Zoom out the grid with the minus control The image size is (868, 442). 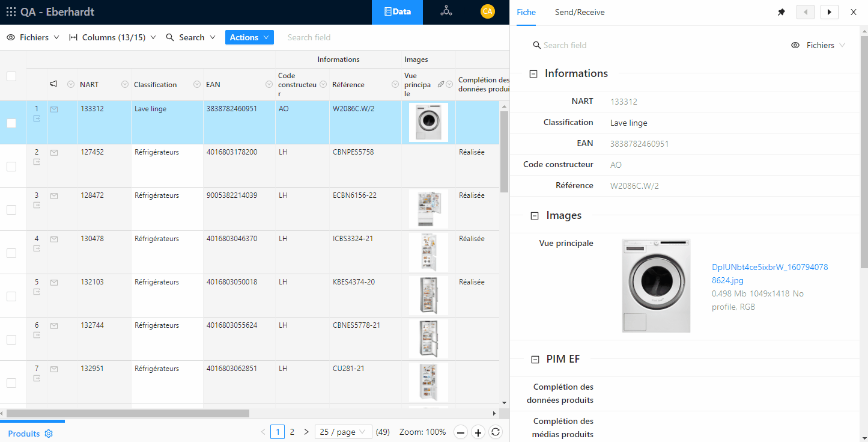pos(460,432)
